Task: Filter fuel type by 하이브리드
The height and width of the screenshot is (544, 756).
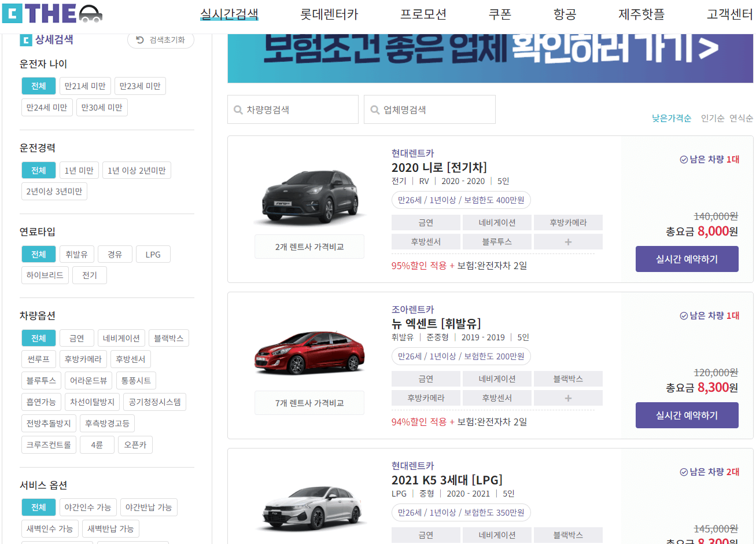Action: pyautogui.click(x=45, y=275)
